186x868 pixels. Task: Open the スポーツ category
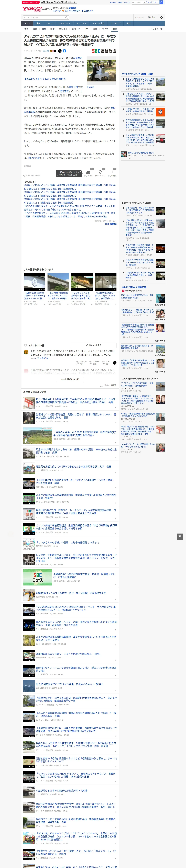point(76,29)
